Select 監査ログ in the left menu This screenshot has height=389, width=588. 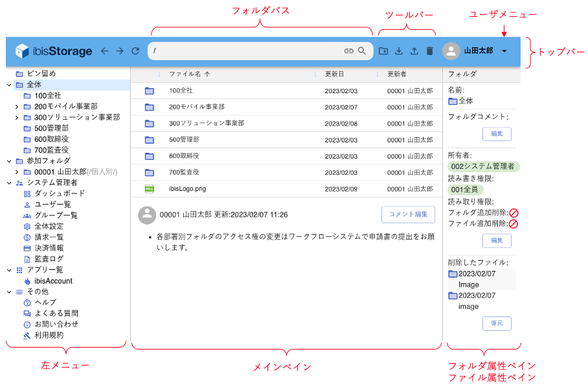click(49, 259)
